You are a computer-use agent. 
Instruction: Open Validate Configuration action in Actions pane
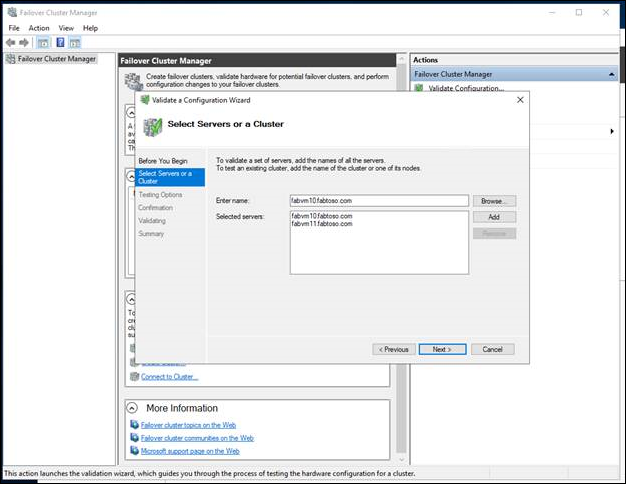[466, 88]
